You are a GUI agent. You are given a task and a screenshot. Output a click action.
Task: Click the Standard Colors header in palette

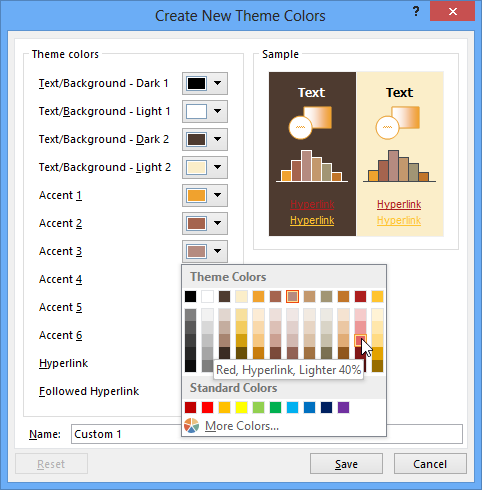pos(233,388)
